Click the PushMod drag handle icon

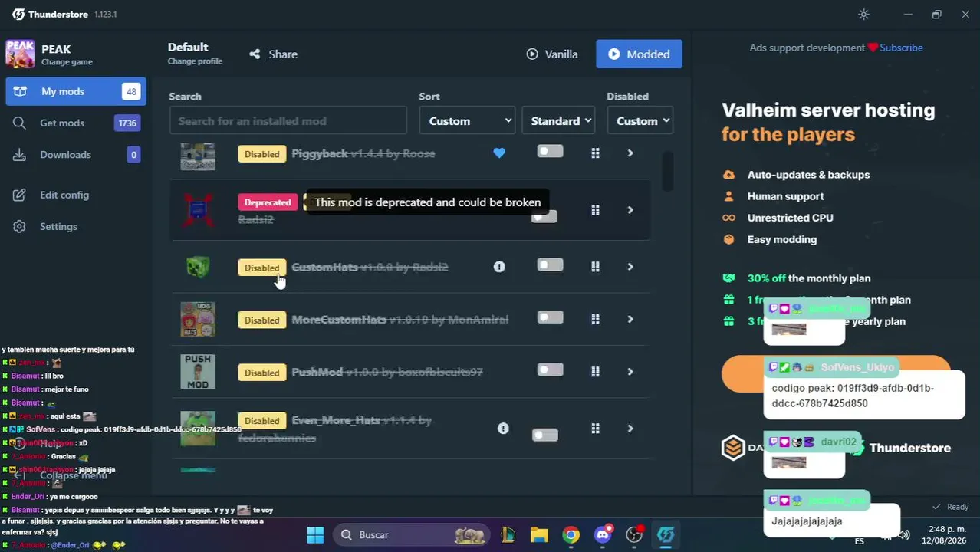(x=595, y=372)
